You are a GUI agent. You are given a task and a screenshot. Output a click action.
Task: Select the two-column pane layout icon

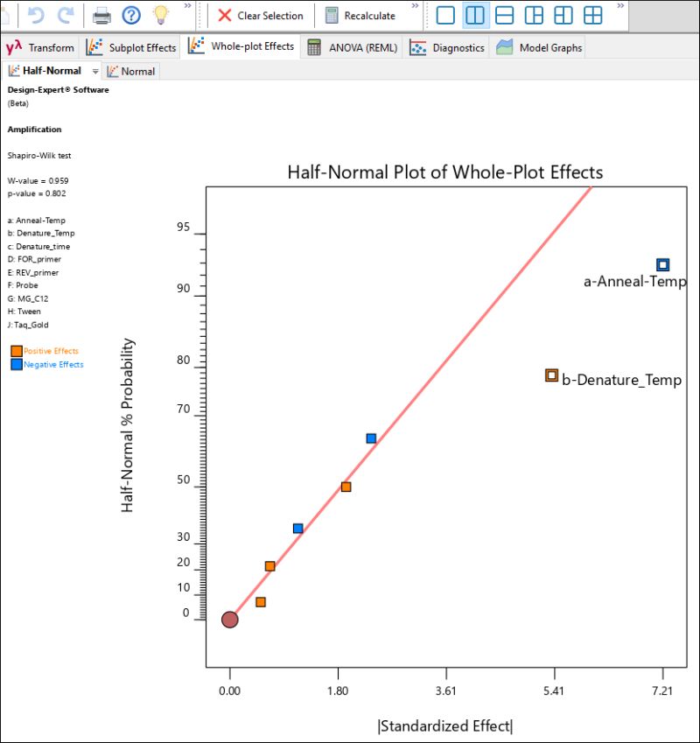(475, 15)
